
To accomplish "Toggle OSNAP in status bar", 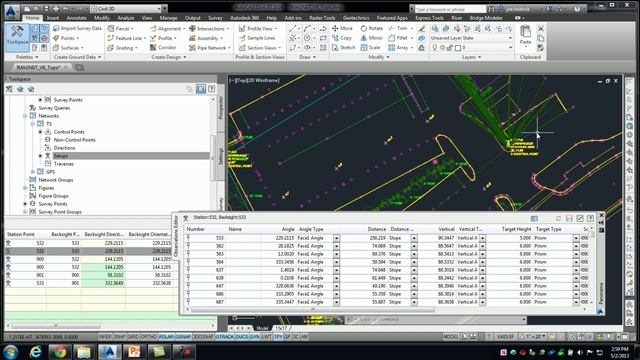I will point(183,337).
